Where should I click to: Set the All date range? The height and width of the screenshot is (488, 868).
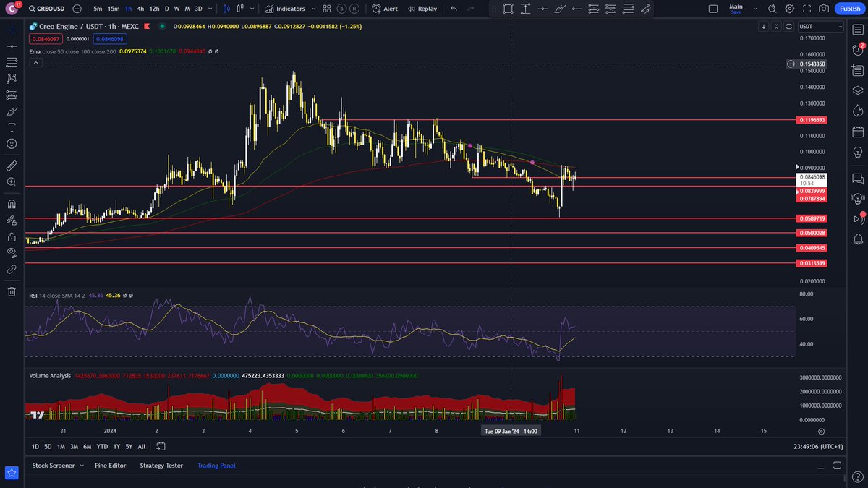[x=142, y=447]
